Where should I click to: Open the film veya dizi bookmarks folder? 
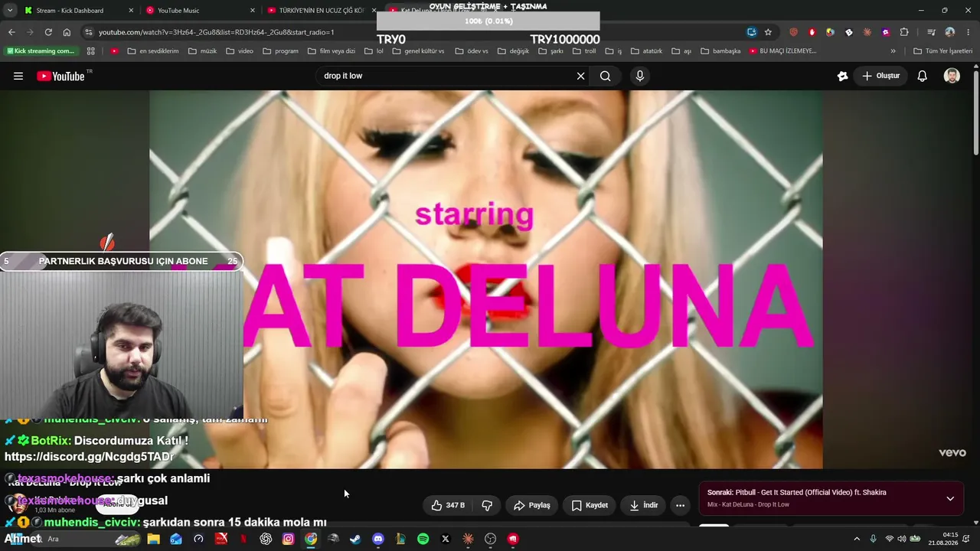pos(331,51)
